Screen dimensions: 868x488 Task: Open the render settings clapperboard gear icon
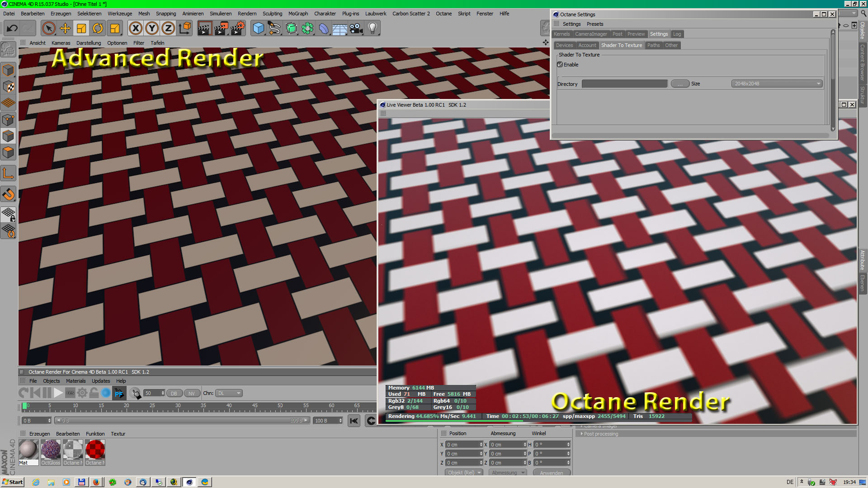[x=238, y=28]
